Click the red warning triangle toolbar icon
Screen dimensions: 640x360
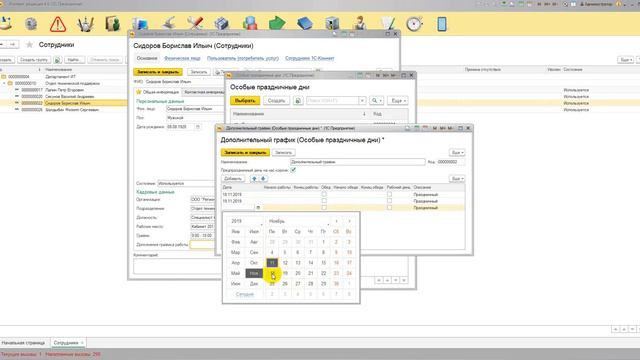[58, 24]
